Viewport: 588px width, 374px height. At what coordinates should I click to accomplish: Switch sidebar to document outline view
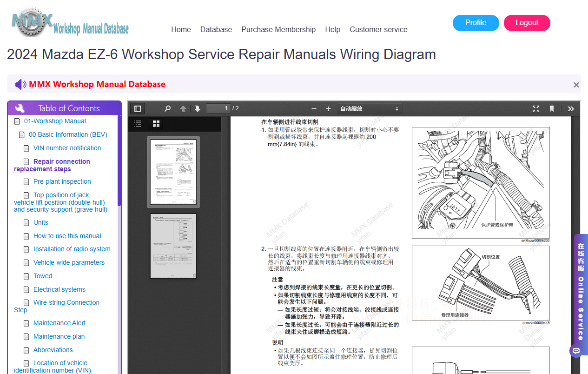click(x=138, y=124)
